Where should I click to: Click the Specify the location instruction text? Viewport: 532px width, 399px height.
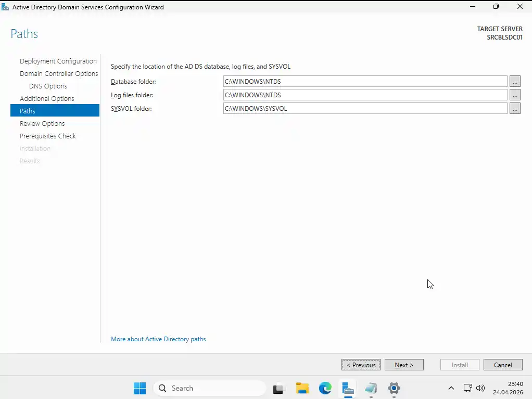click(x=200, y=67)
